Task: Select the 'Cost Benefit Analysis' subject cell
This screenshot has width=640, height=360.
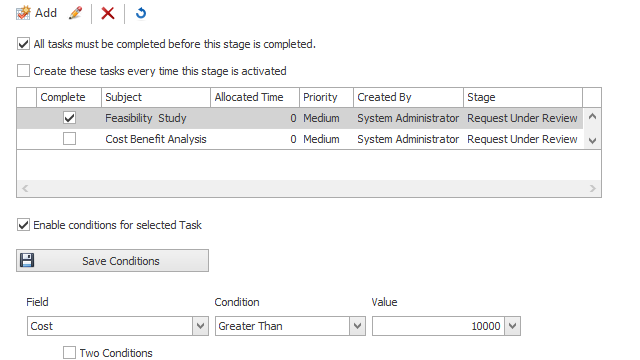Action: 156,139
